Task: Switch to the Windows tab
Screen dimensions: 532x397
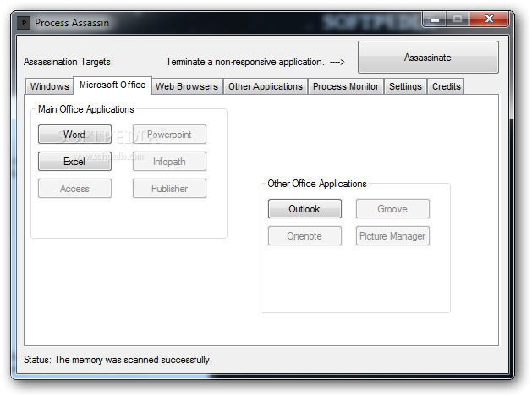Action: (x=50, y=86)
